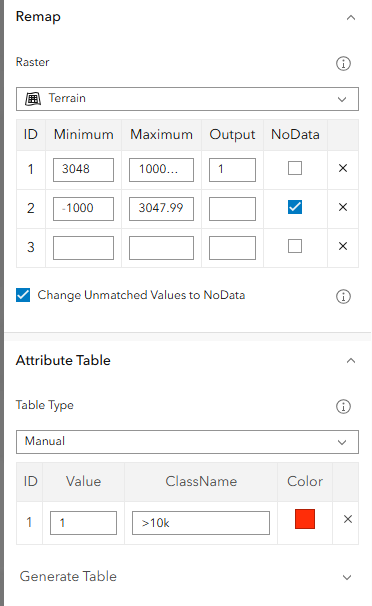Delete remap row 1 with X
The height and width of the screenshot is (606, 372).
coord(343,168)
